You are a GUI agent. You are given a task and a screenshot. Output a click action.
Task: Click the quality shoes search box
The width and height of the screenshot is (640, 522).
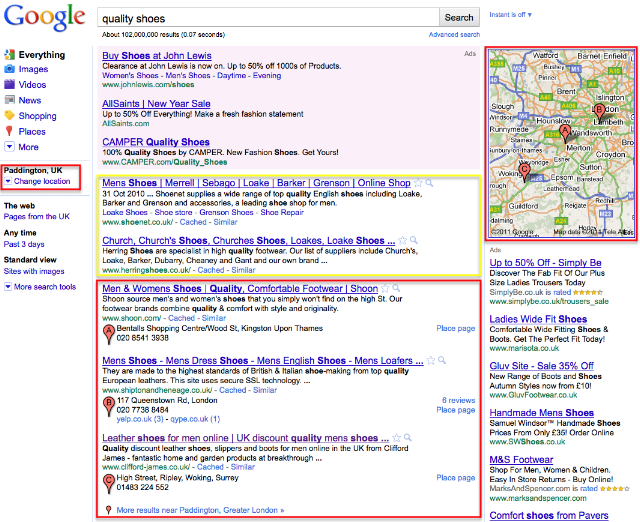pos(268,18)
